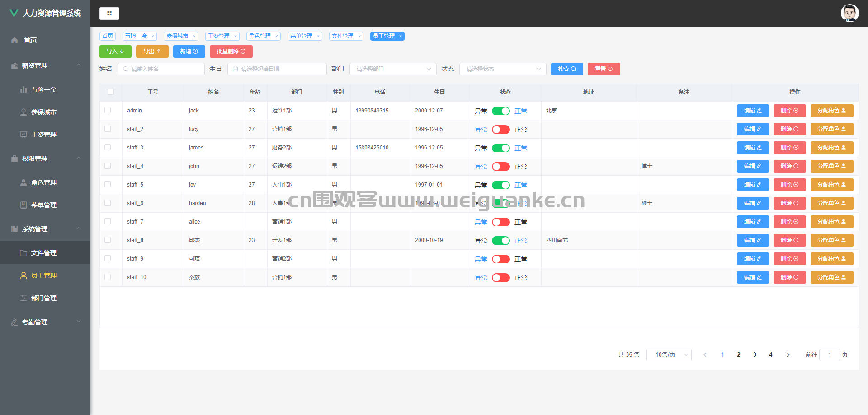Toggle status switch for jack
The height and width of the screenshot is (415, 868).
click(x=501, y=111)
